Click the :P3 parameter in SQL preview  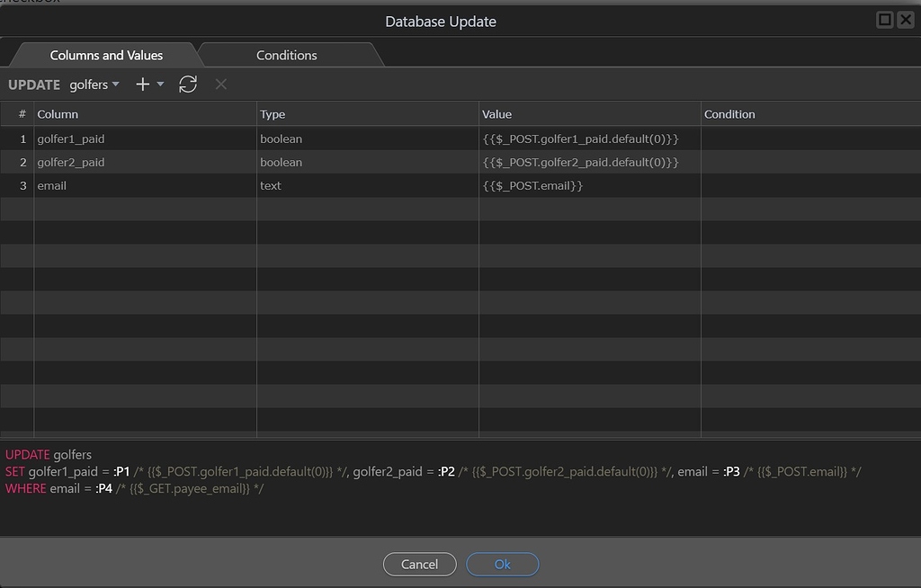tap(731, 472)
